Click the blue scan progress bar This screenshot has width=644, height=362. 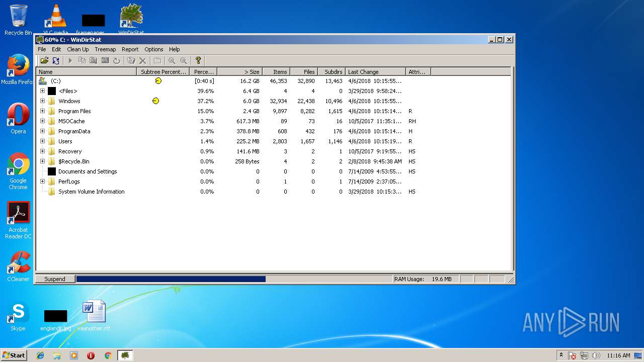point(171,279)
